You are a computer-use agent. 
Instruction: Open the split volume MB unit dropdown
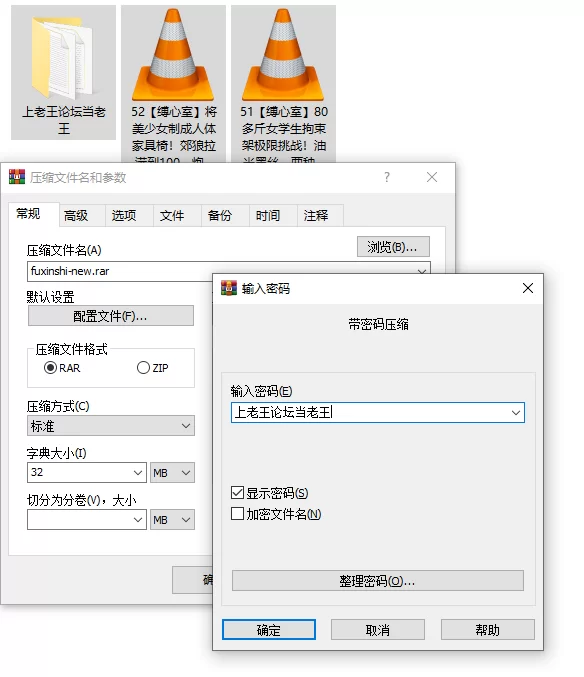coord(172,520)
